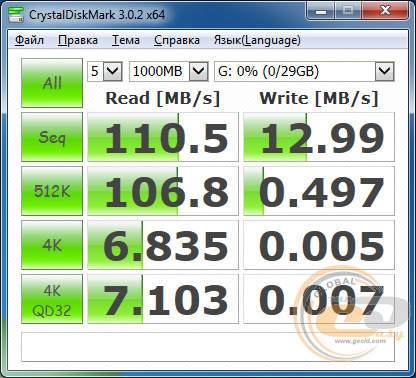Open the Язык(Language) menu
This screenshot has height=378, width=416.
pos(257,40)
